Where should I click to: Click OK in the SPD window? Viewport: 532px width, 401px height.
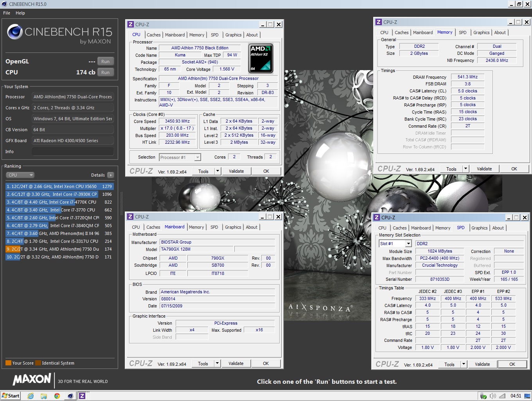512,364
